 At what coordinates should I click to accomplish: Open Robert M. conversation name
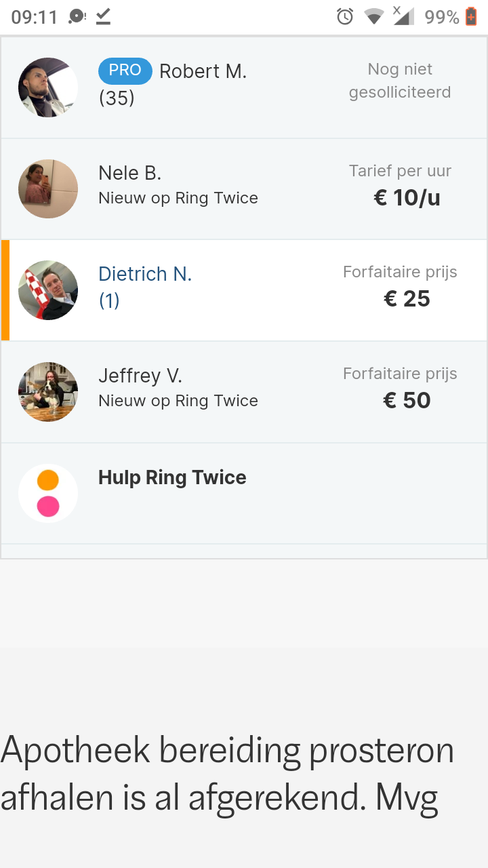point(203,71)
